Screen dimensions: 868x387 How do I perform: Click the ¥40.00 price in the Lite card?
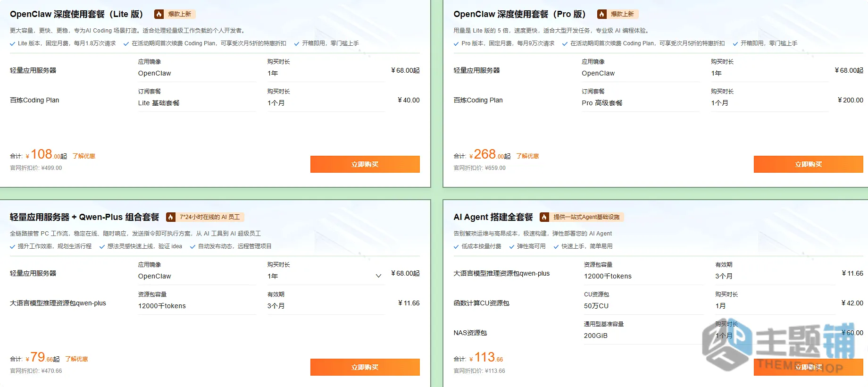(409, 100)
